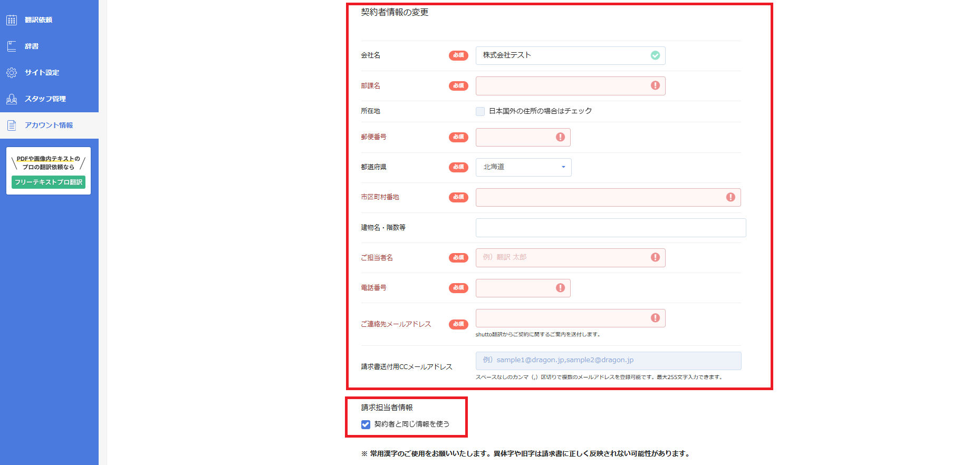
Task: Click the スペースなしのカンマ helper text
Action: 599,377
